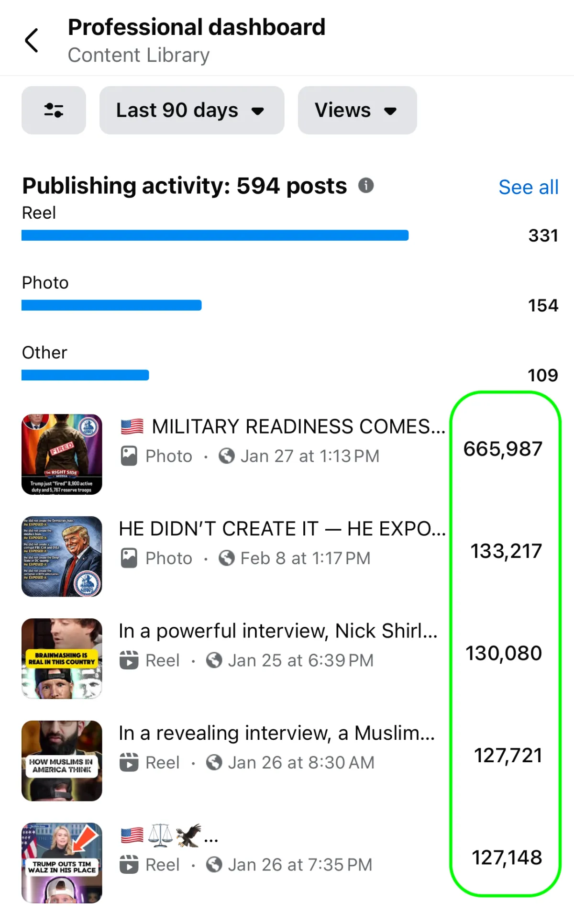Go back using the left chevron arrow
The width and height of the screenshot is (574, 924).
(x=32, y=40)
